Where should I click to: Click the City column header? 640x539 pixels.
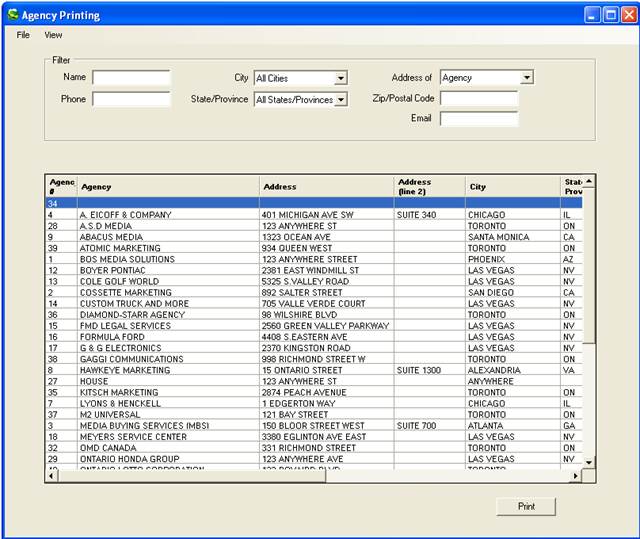(x=512, y=187)
